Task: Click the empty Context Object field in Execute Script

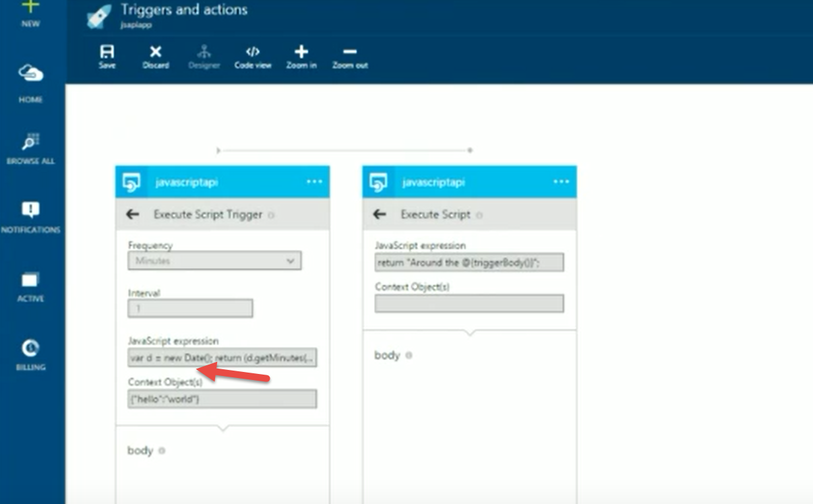Action: coord(469,303)
